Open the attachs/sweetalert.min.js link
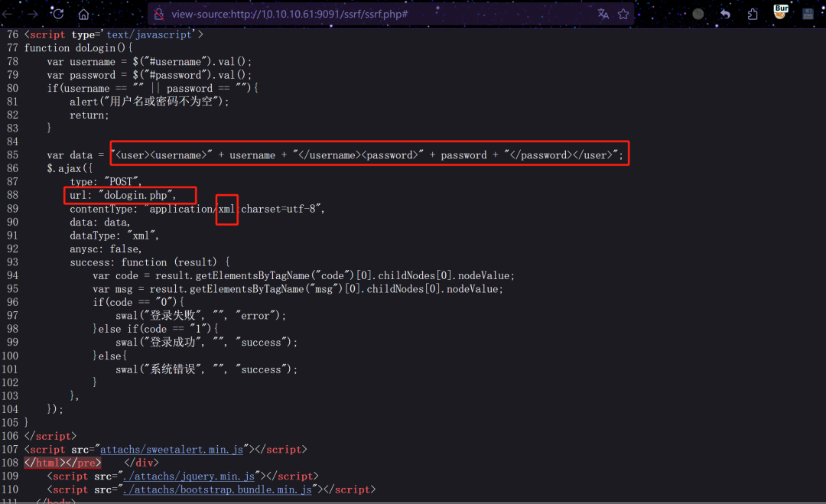Viewport: 826px width, 504px height. (171, 449)
